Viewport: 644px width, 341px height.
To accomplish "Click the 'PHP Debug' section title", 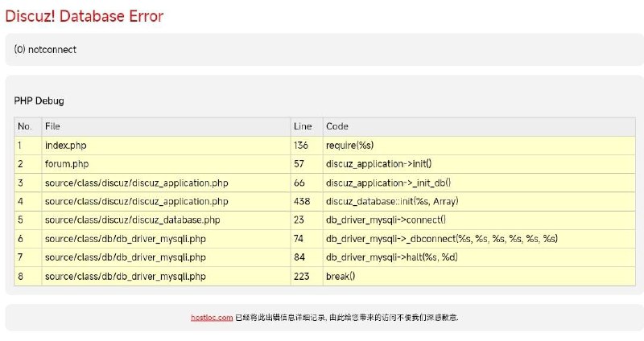I will (x=39, y=101).
